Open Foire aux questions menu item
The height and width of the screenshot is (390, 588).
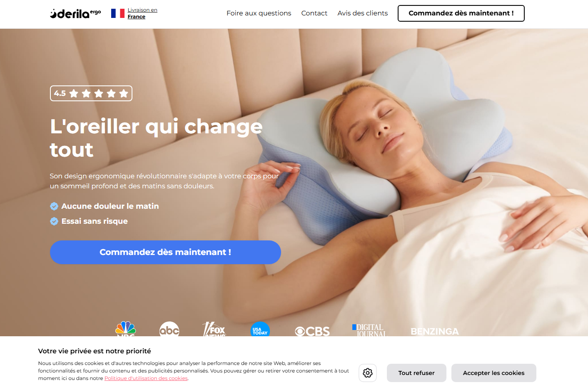(259, 13)
